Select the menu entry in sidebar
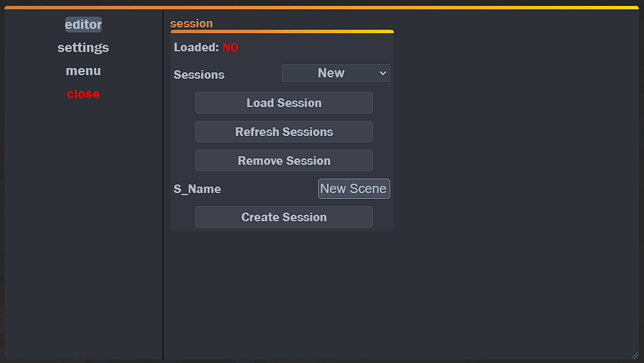The height and width of the screenshot is (363, 644). tap(83, 71)
